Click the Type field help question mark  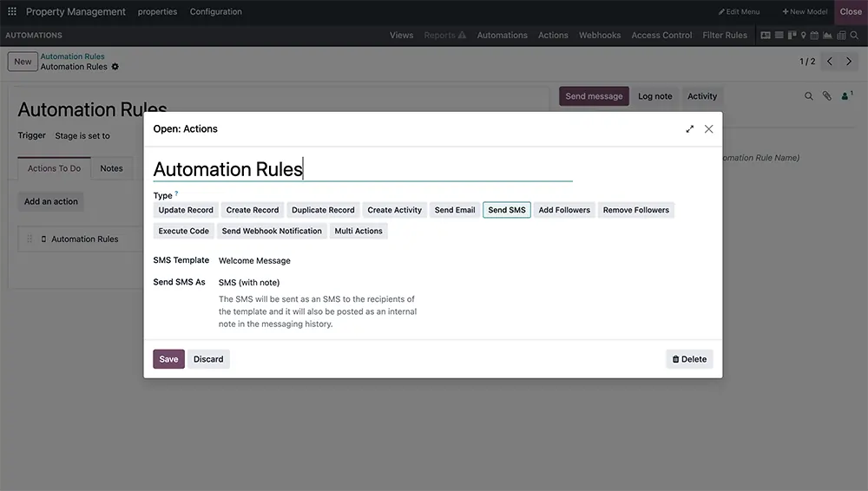176,193
